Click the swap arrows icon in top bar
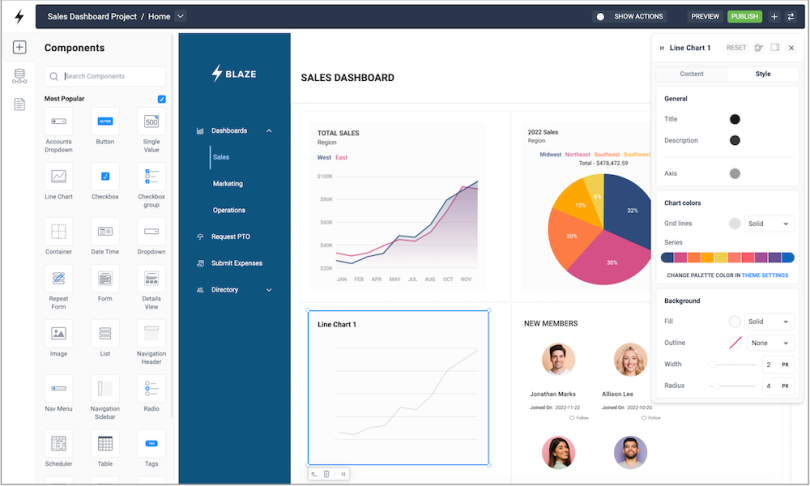The image size is (810, 486). [790, 17]
